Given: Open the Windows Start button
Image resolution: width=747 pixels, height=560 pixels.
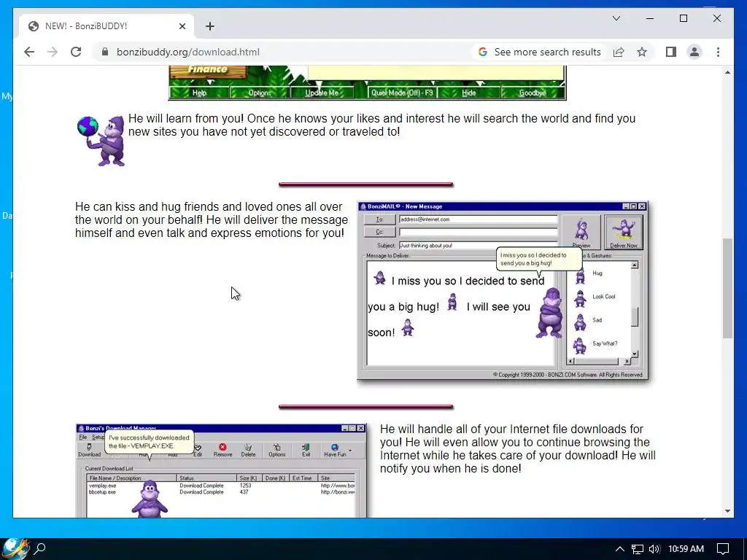Looking at the screenshot, I should pos(15,548).
